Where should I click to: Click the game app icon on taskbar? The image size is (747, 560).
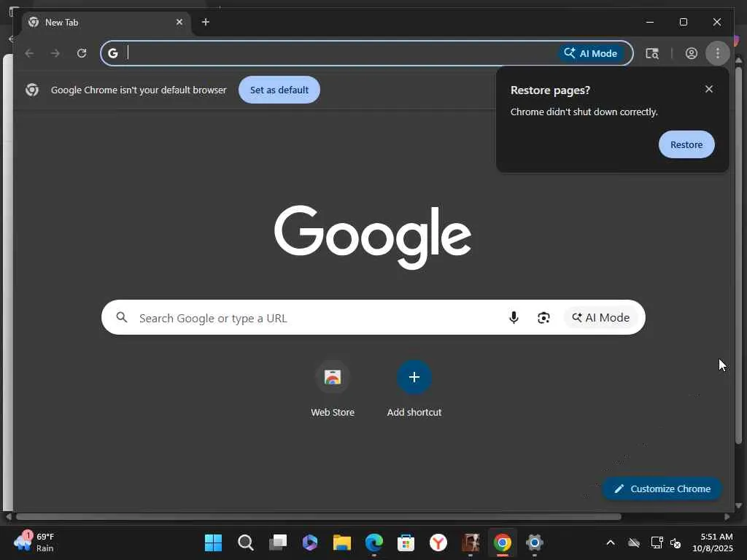[471, 542]
